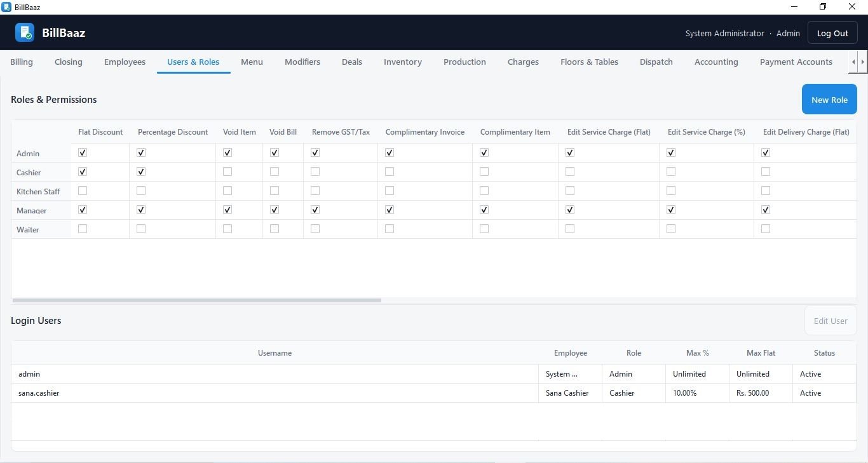The width and height of the screenshot is (868, 463).
Task: Sort by the Status column header
Action: click(824, 352)
